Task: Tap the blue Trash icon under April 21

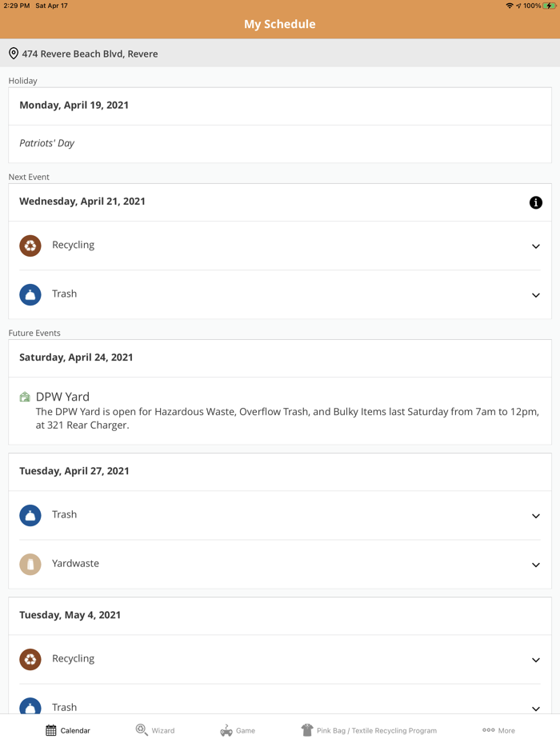Action: pyautogui.click(x=30, y=294)
